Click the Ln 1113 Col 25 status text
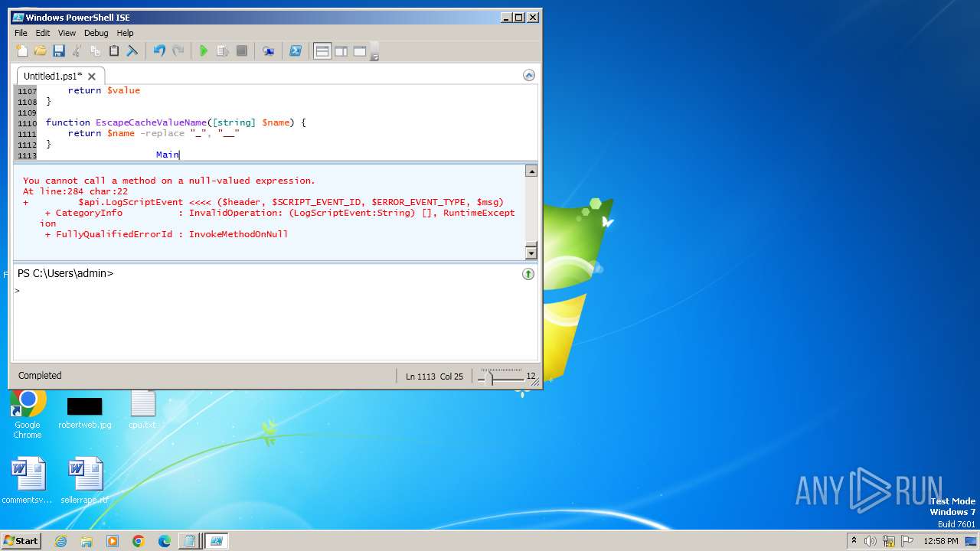This screenshot has height=551, width=980. 434,377
